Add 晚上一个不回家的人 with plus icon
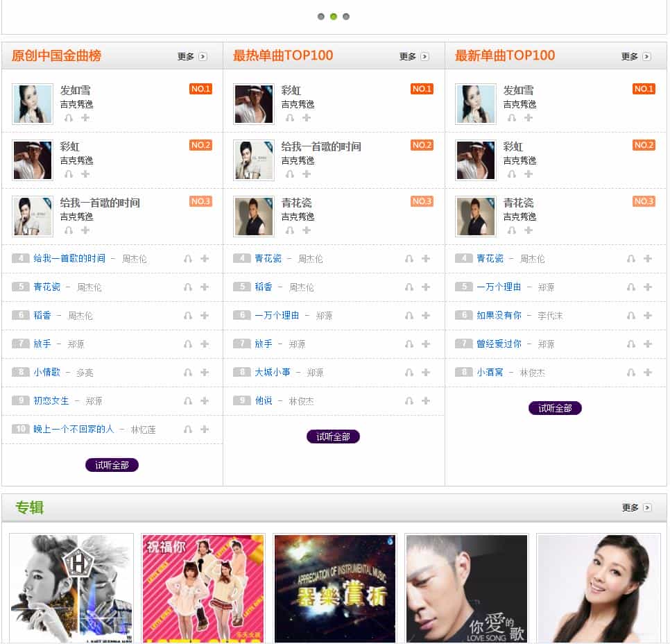Viewport: 670px width, 644px height. point(204,430)
